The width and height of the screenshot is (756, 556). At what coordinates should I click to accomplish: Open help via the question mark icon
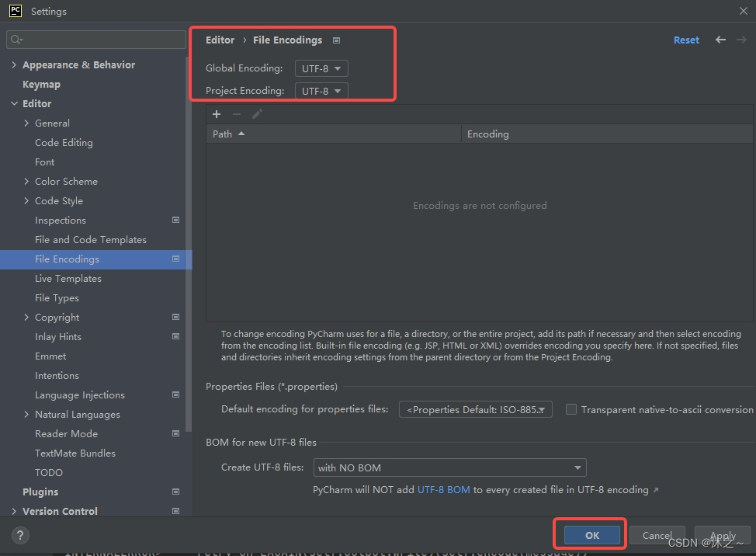click(19, 535)
